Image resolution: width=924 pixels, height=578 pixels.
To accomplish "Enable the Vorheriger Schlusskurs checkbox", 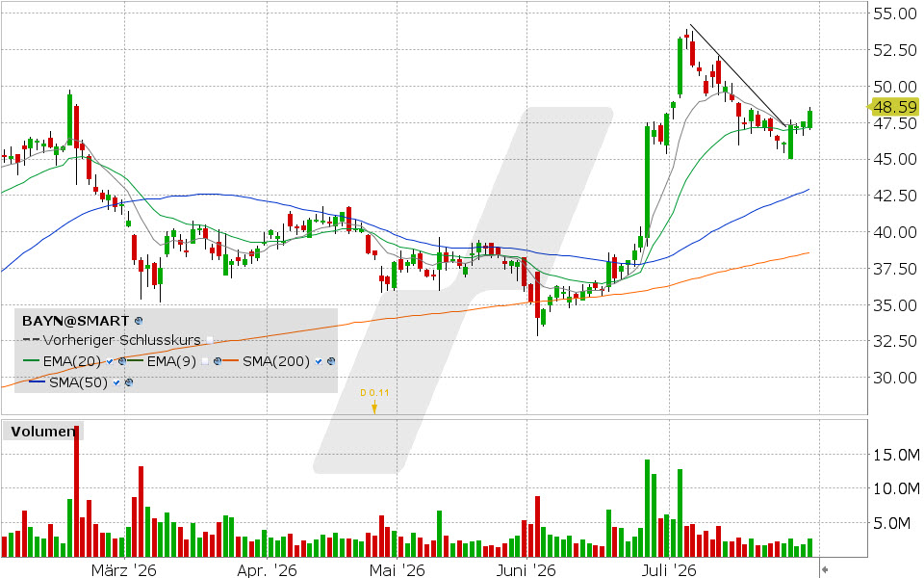I will click(x=210, y=340).
